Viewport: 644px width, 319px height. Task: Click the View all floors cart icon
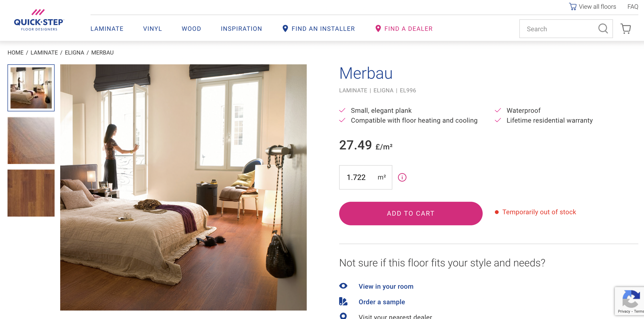coord(572,6)
